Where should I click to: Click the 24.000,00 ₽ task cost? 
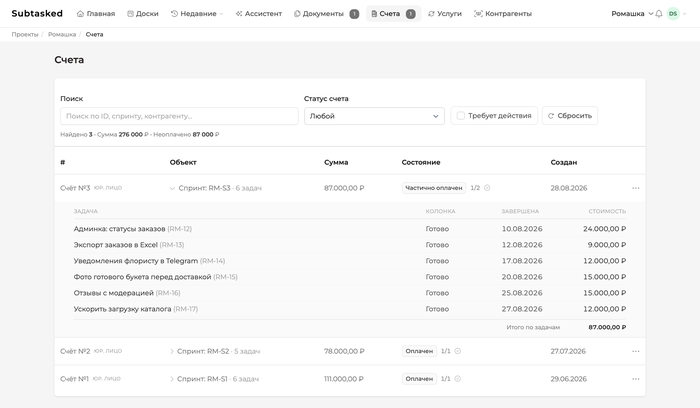(x=604, y=229)
